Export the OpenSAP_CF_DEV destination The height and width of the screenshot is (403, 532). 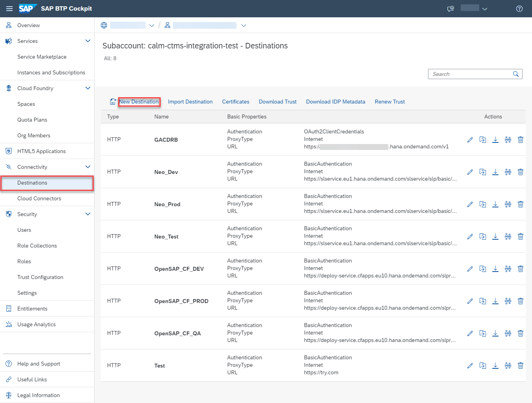pyautogui.click(x=495, y=269)
